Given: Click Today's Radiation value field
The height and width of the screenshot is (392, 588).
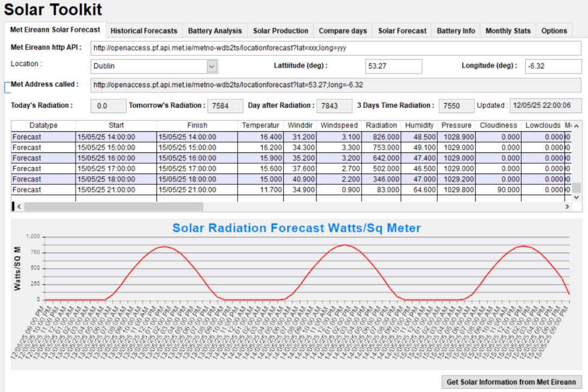Looking at the screenshot, I should (x=108, y=106).
